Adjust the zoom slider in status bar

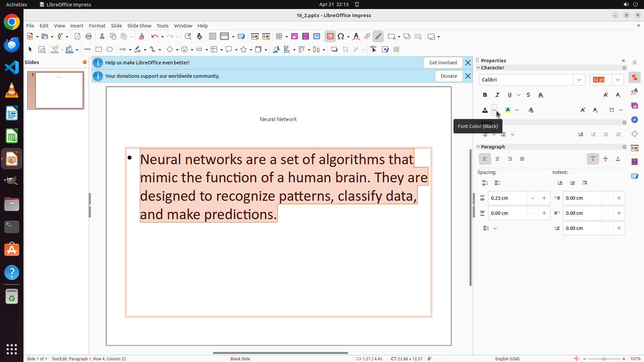coord(604,359)
